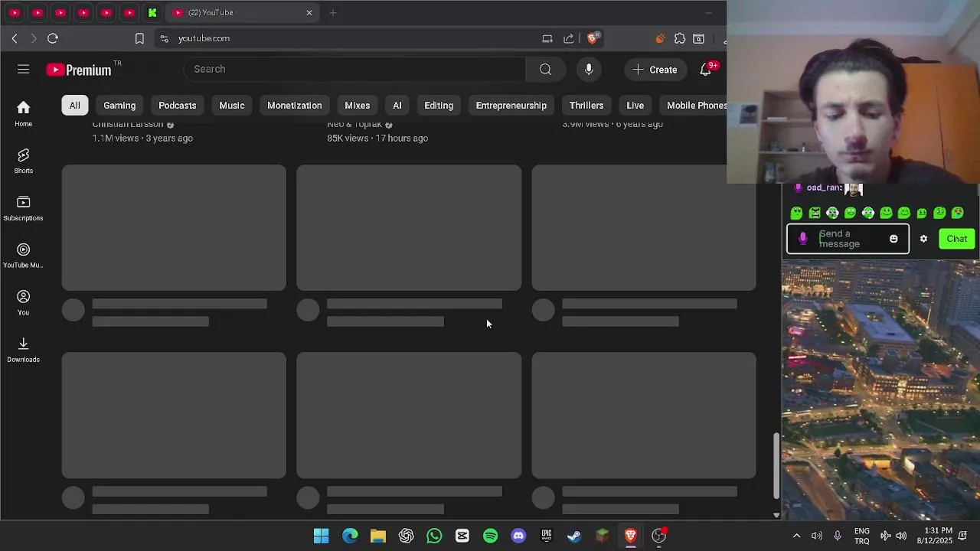Viewport: 980px width, 551px height.
Task: Open the orange extension icon in toolbar
Action: [x=660, y=38]
